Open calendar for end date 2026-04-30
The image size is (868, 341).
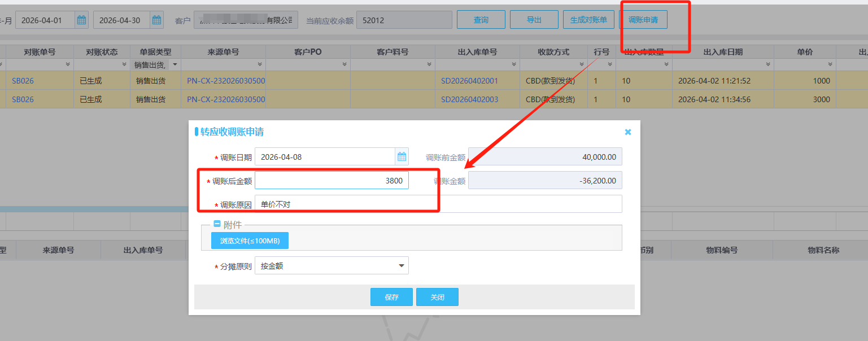[x=157, y=20]
